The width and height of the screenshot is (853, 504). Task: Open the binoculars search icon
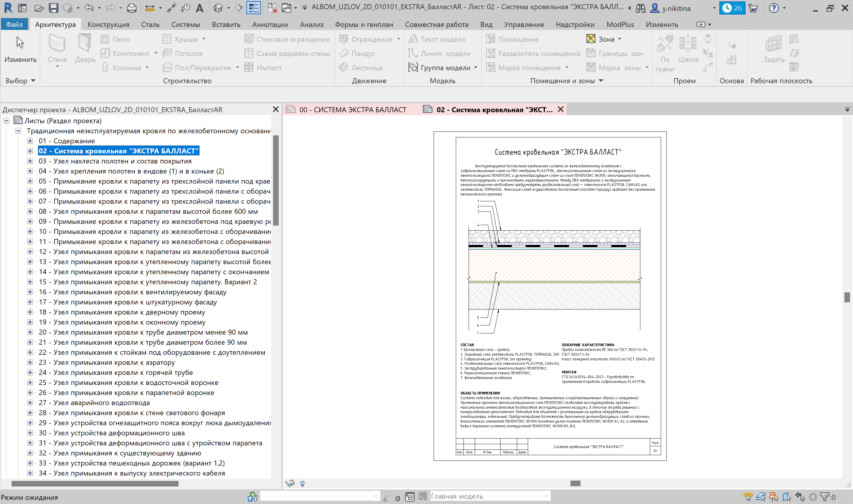[x=640, y=8]
